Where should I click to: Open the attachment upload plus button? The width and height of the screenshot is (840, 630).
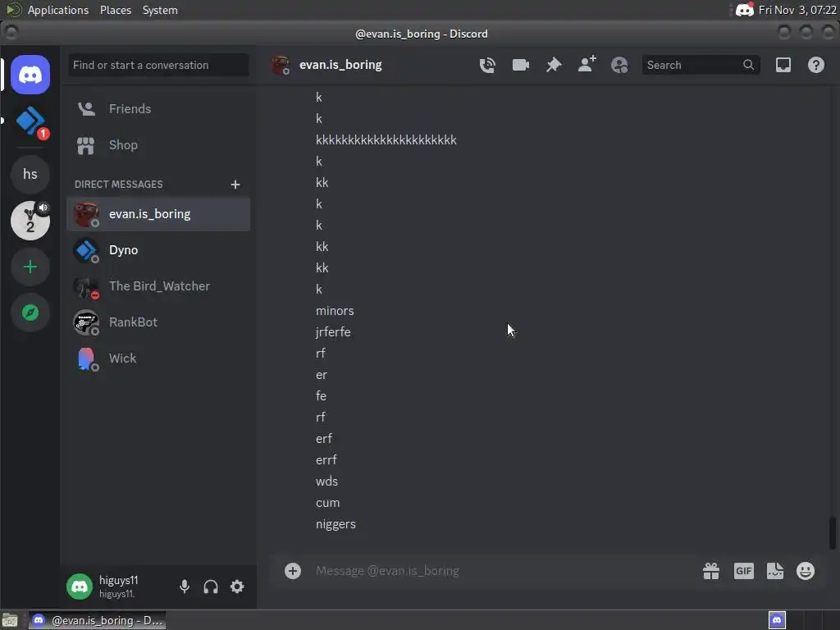click(293, 571)
